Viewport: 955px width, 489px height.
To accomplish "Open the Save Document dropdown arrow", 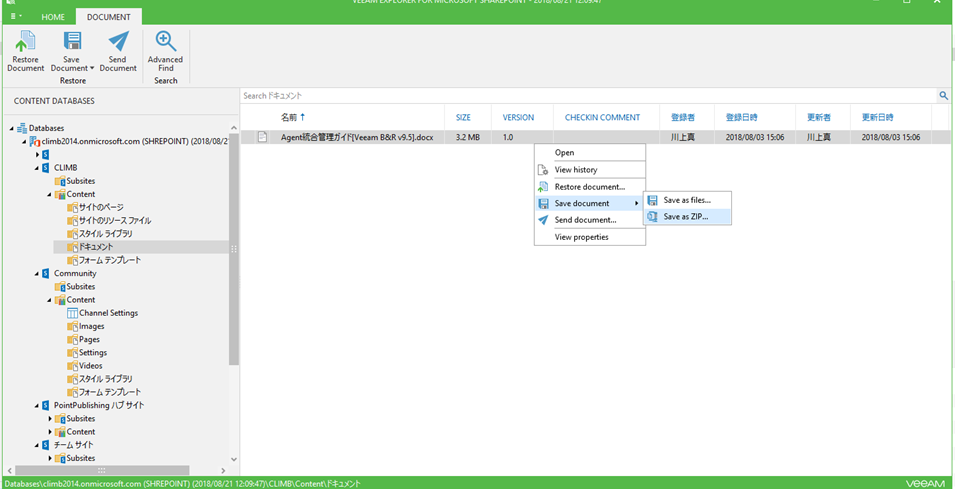I will pos(92,69).
